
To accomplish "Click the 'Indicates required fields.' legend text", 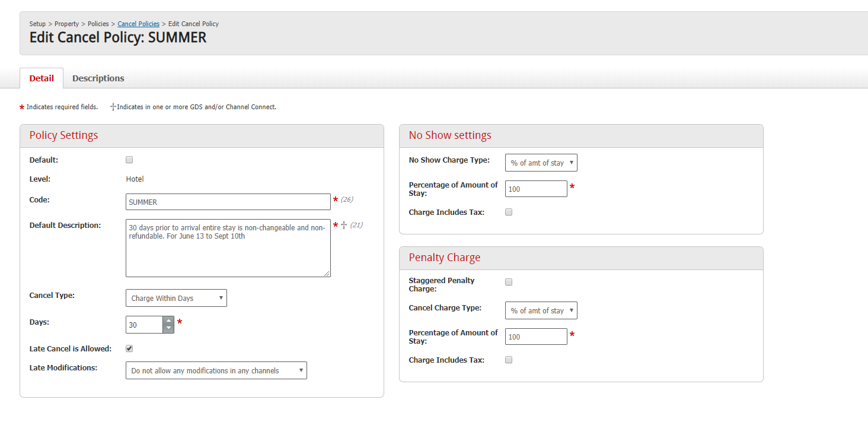I will click(x=62, y=107).
